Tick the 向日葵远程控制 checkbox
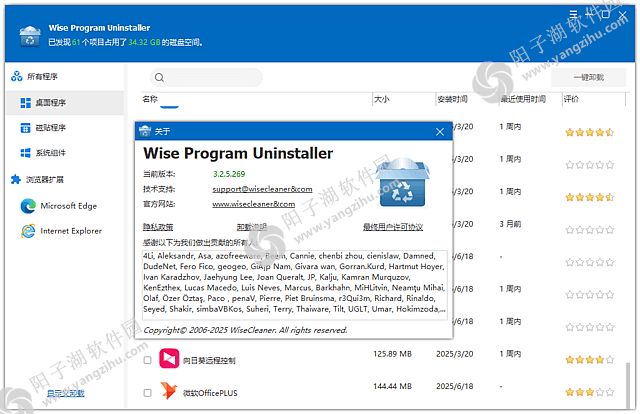640x414 pixels. pos(147,360)
